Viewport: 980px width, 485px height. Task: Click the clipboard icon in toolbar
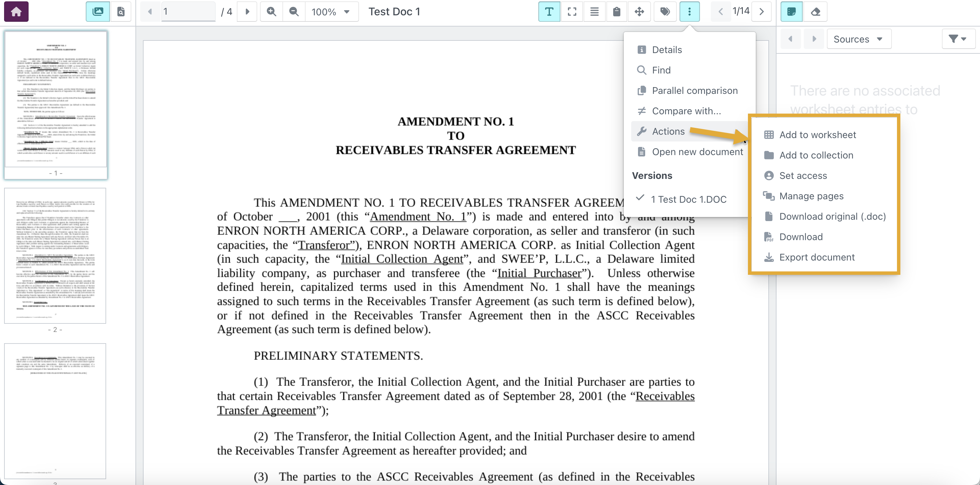[617, 12]
